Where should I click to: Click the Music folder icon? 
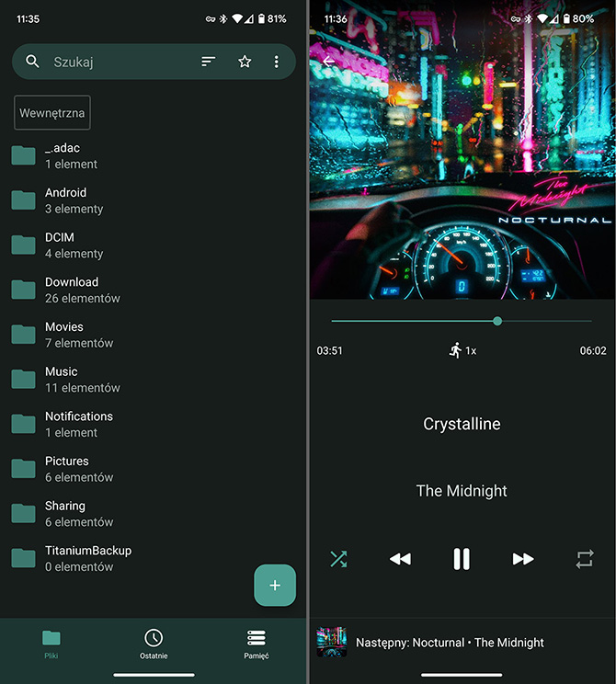click(23, 379)
